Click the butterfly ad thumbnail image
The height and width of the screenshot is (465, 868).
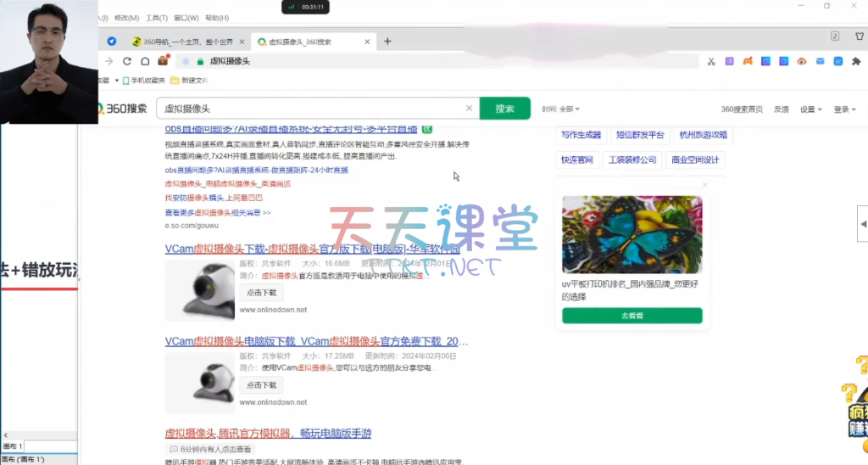632,235
